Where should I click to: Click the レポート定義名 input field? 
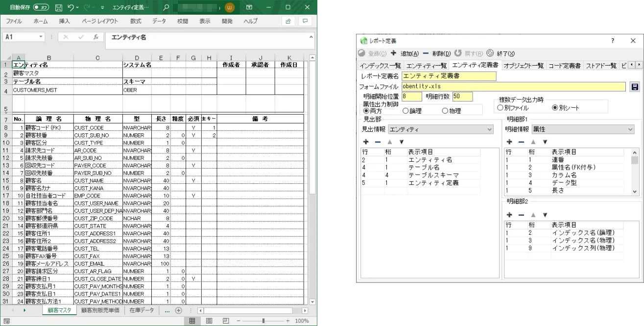[x=449, y=76]
